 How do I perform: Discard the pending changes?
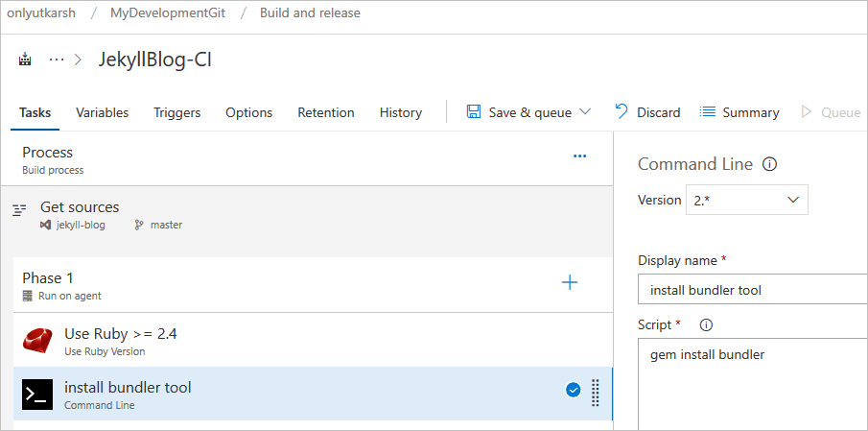647,112
